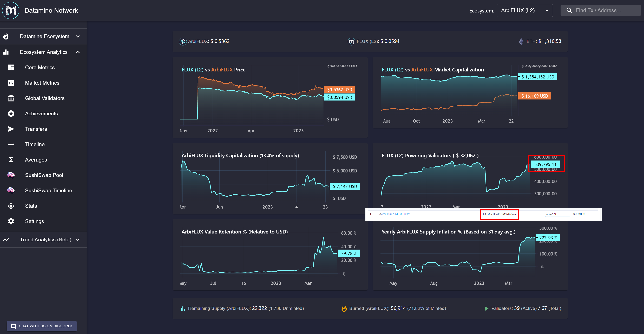Open the Ecosystem ArbiFLUX (L2) dropdown
Screen dimensions: 644x334
[x=524, y=10]
